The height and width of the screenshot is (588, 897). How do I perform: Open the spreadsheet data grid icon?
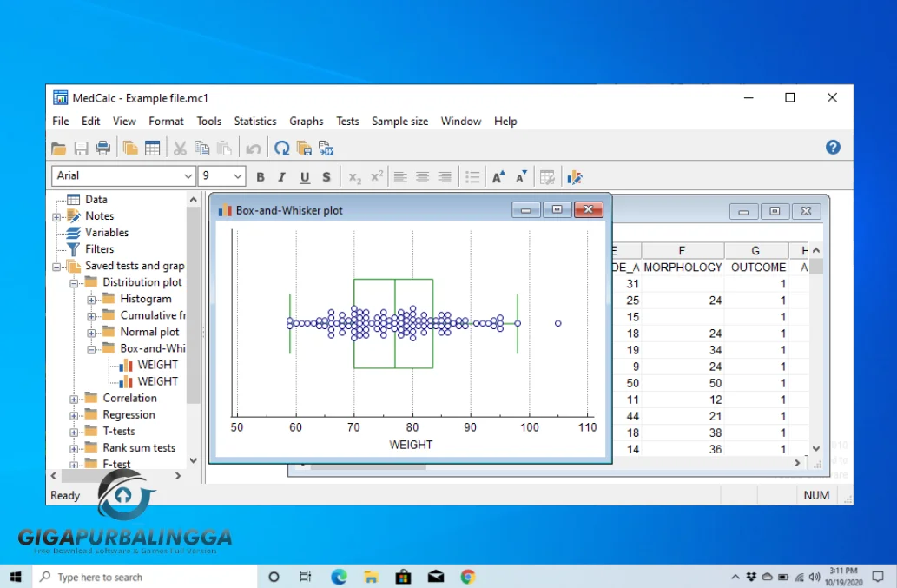pos(152,149)
